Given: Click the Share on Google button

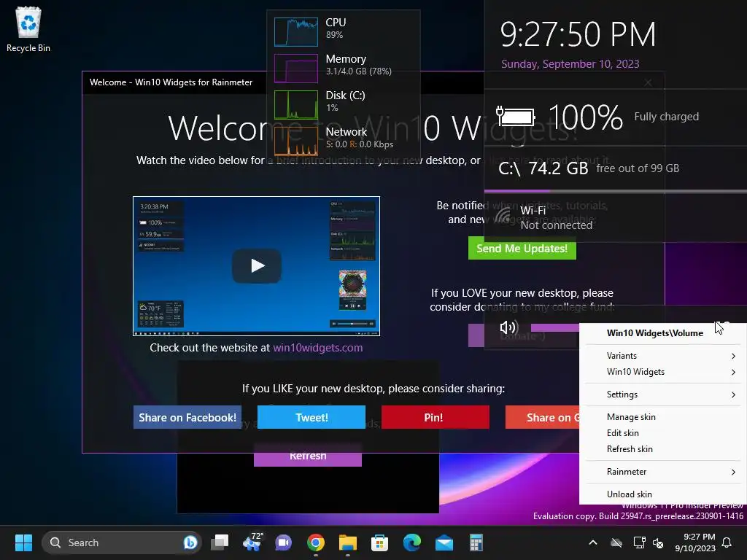Looking at the screenshot, I should pos(543,417).
